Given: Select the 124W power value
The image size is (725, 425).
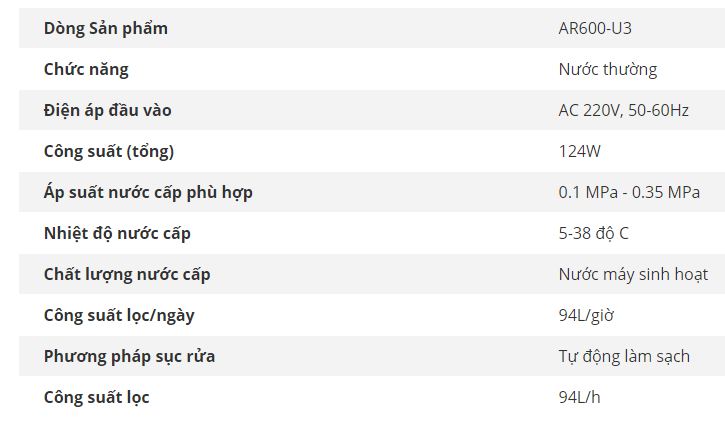Looking at the screenshot, I should 579,151.
